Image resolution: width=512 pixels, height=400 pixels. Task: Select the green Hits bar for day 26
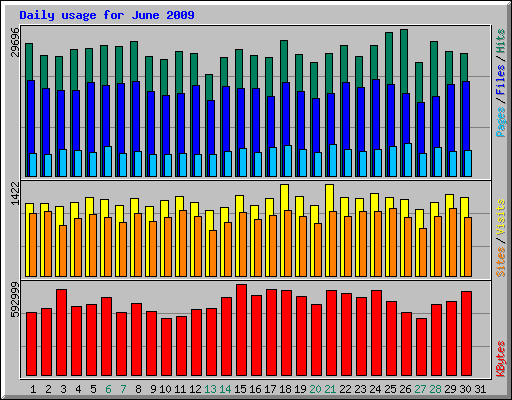tap(404, 62)
